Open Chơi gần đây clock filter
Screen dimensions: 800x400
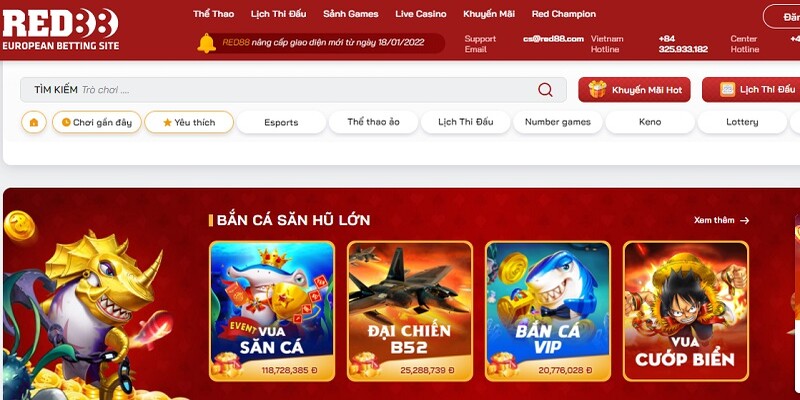coord(96,122)
